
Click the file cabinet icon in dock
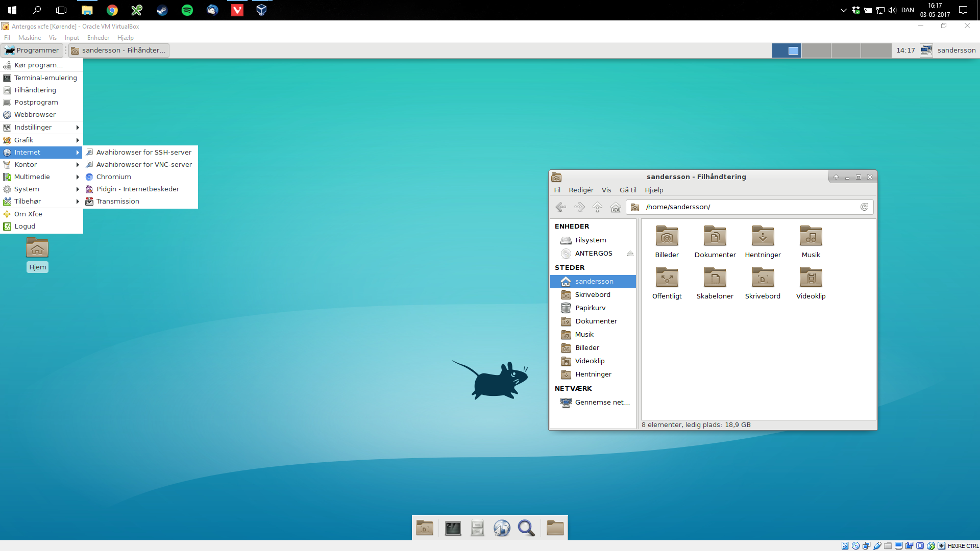(477, 528)
